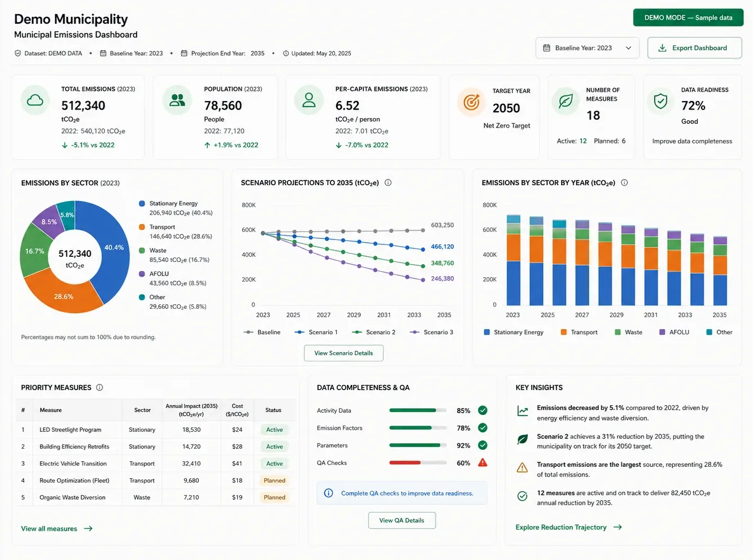Toggle Scenario 2 series in chart legend
Screen dimensions: 753x560
pos(373,332)
